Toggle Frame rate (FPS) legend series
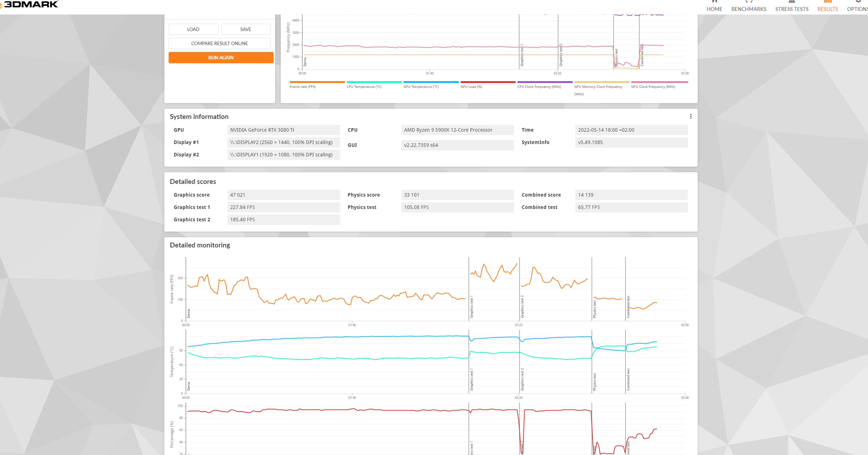The height and width of the screenshot is (455, 868). tap(303, 86)
